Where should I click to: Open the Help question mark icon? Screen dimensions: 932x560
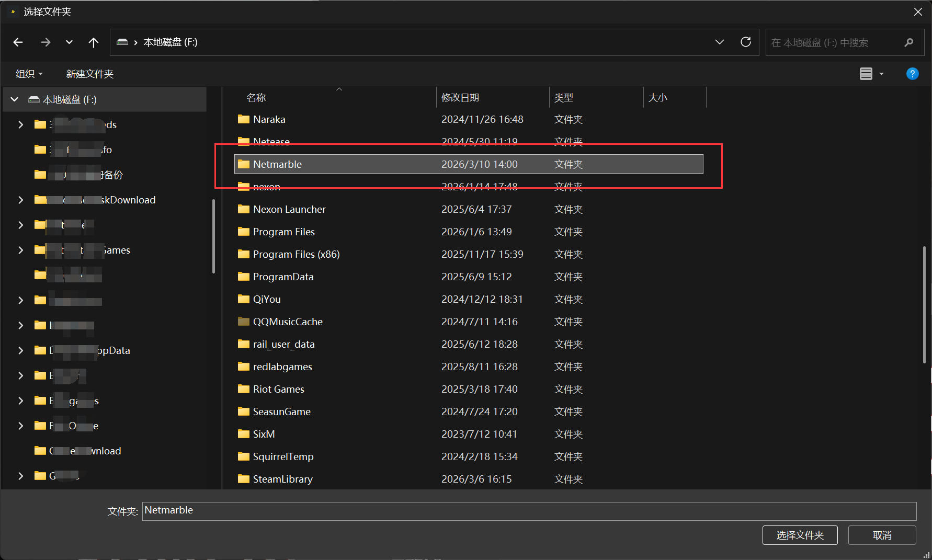[912, 74]
